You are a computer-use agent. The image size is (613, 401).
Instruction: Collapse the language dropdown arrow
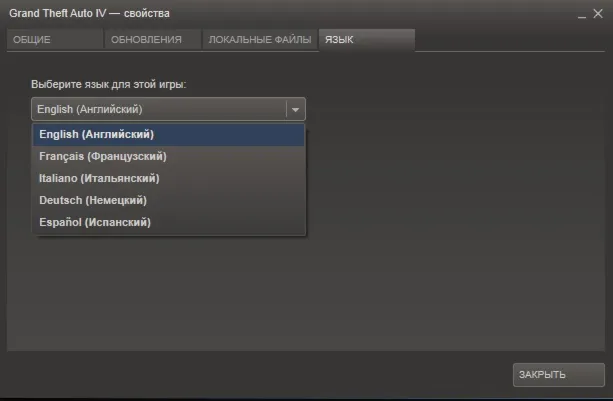(296, 109)
